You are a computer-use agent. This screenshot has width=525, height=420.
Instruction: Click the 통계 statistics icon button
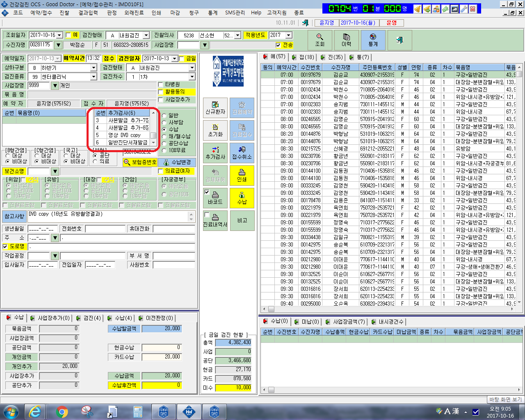click(373, 40)
